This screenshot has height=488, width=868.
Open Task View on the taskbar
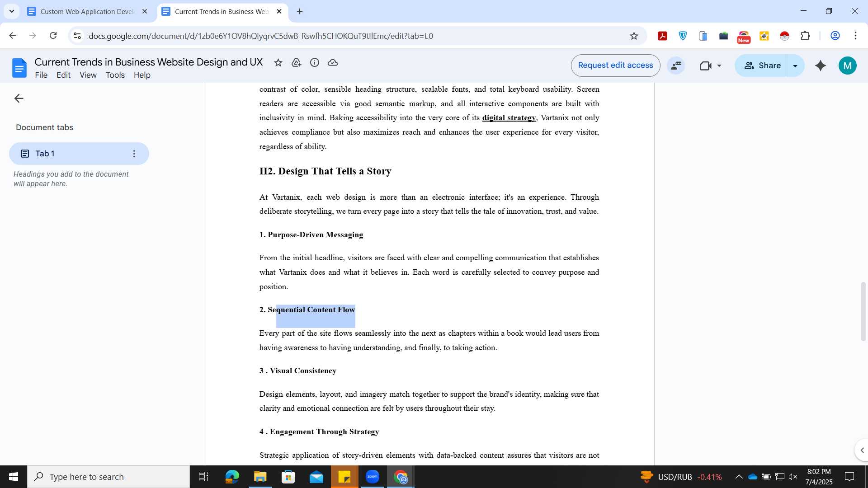click(x=203, y=477)
